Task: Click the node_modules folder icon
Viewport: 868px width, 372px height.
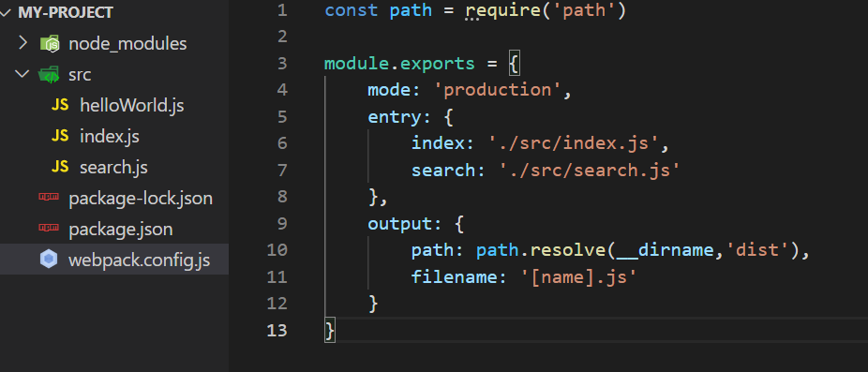Action: pyautogui.click(x=50, y=44)
